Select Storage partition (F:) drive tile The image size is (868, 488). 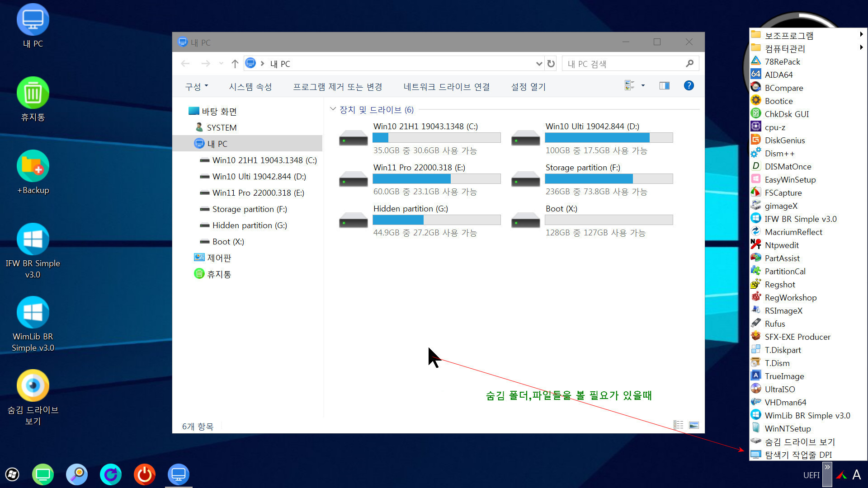pyautogui.click(x=592, y=179)
